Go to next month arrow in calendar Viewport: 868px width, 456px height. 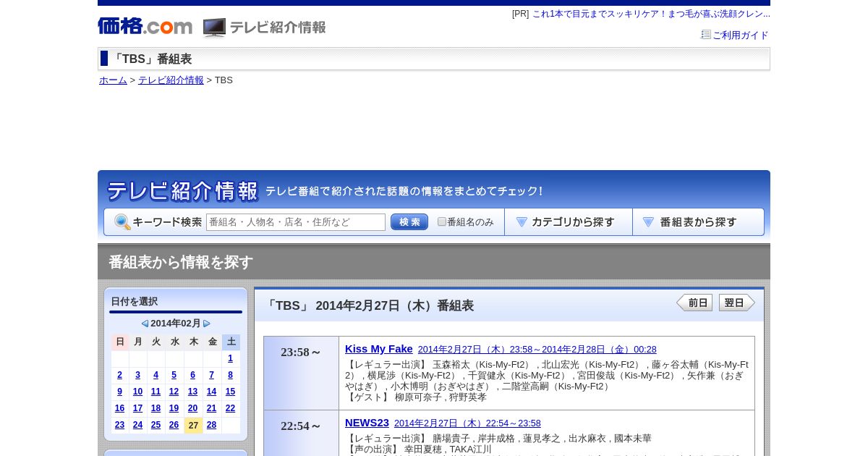(207, 324)
